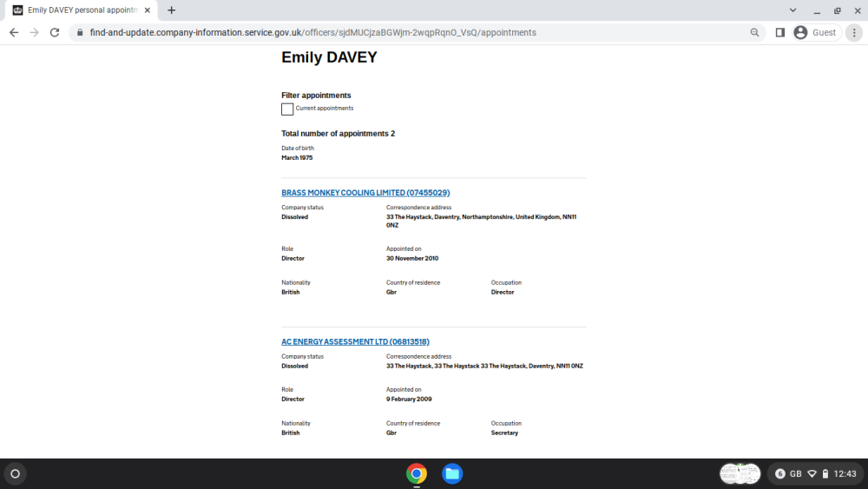Go back to previous page
This screenshot has height=489, width=868.
click(14, 33)
